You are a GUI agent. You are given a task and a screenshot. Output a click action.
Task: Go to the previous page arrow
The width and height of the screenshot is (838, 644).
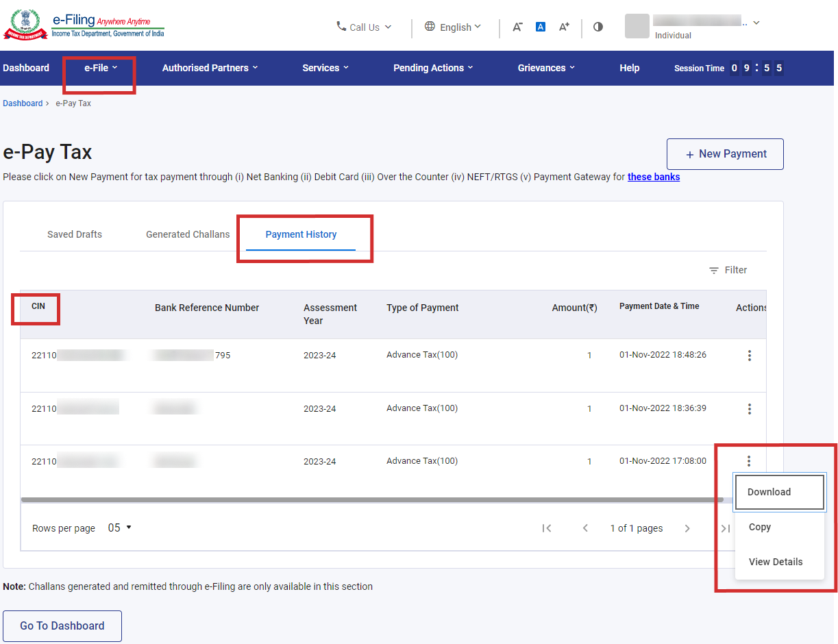[585, 528]
